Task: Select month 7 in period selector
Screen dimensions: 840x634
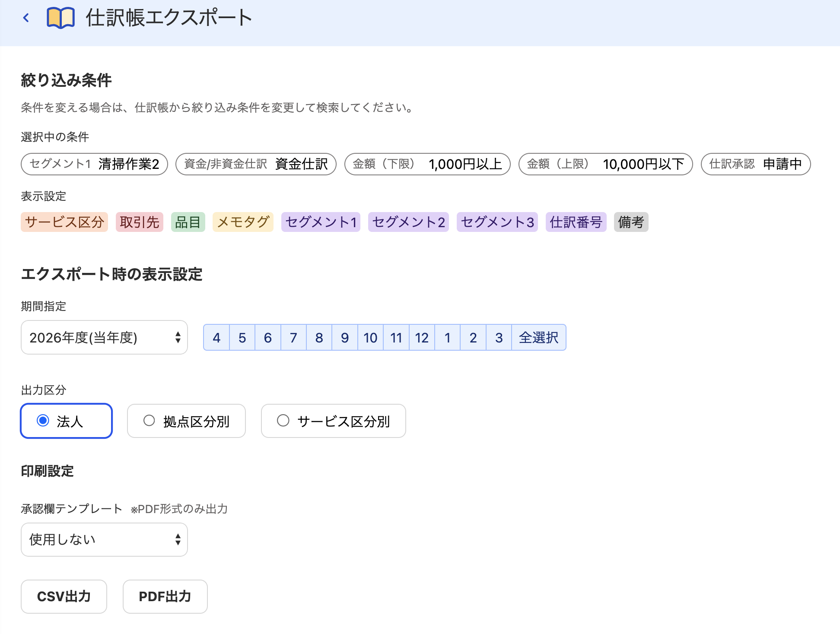Action: (x=293, y=337)
